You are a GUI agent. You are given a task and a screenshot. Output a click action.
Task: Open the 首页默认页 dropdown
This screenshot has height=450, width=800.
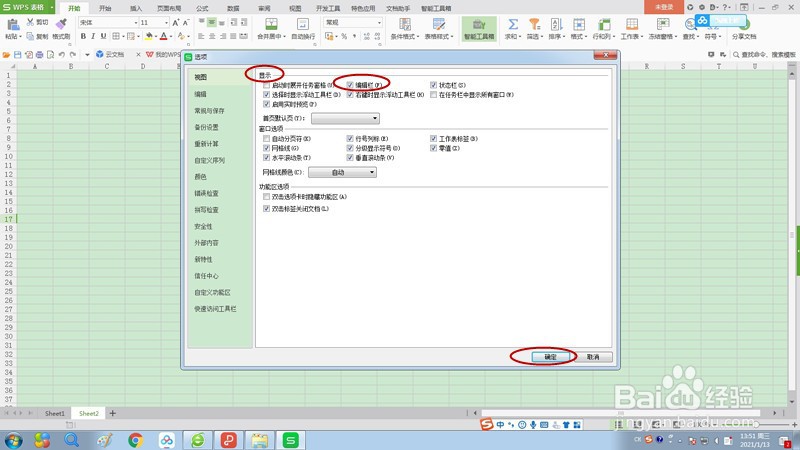click(345, 118)
